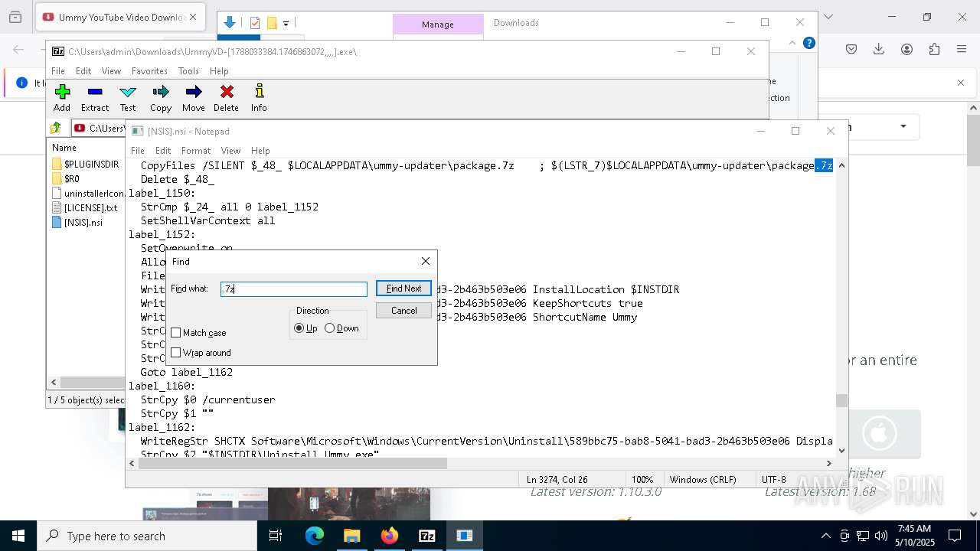This screenshot has width=980, height=551.
Task: Open 7-Zip Tools menu
Action: click(x=188, y=71)
